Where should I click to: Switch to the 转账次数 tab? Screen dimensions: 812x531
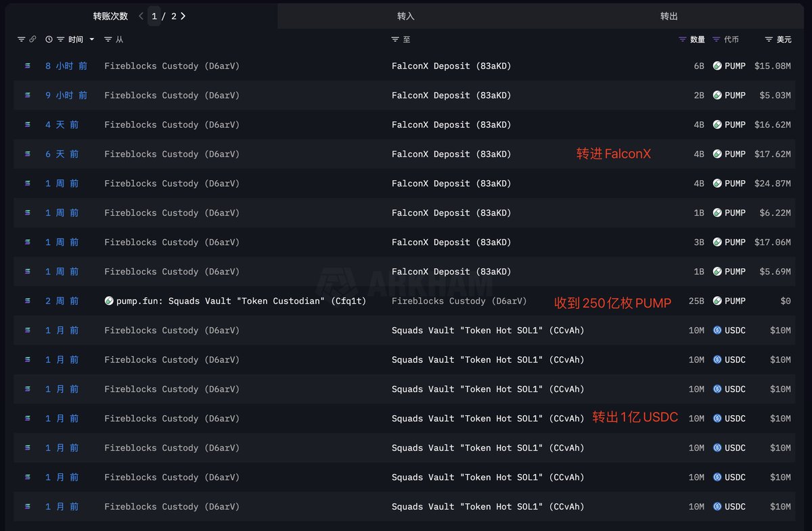(110, 16)
